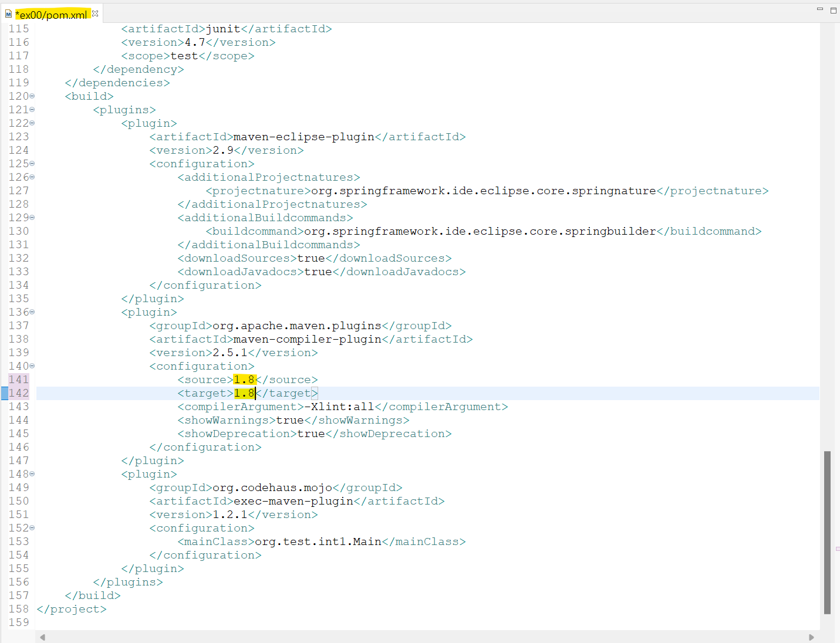Screen dimensions: 840x643
Task: Click 'org.apache.maven.plugins' groupId text
Action: click(x=297, y=326)
